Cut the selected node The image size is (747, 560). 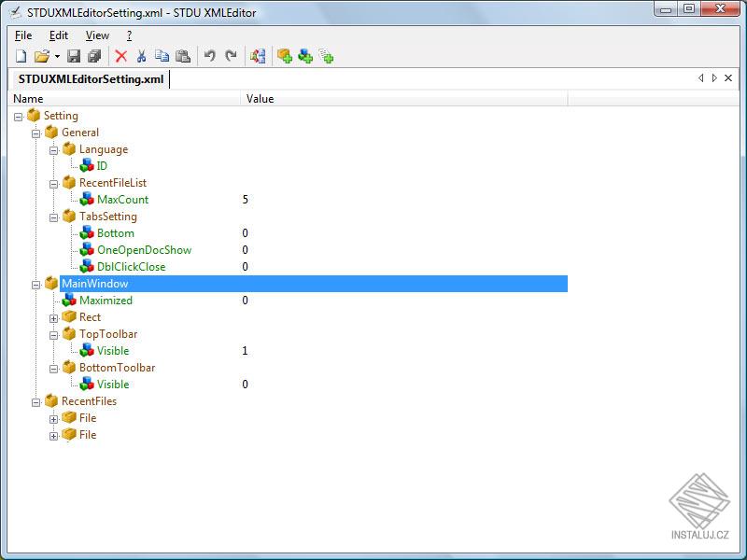click(x=141, y=56)
